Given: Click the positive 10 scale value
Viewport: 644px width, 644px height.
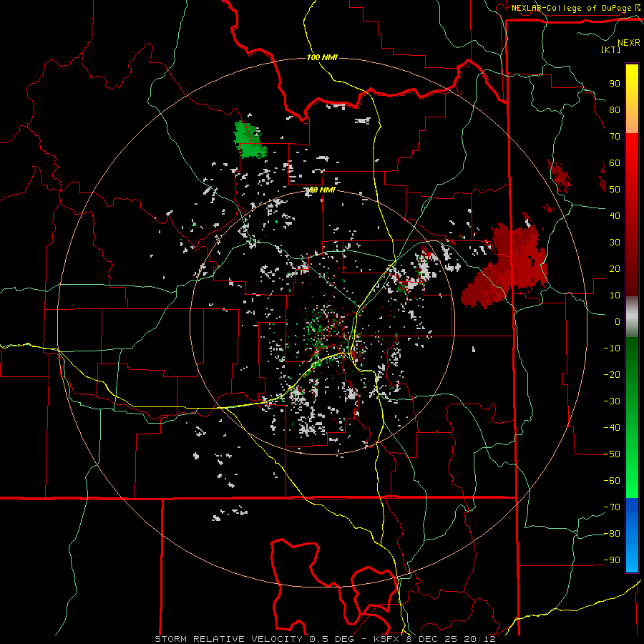Looking at the screenshot, I should 615,296.
